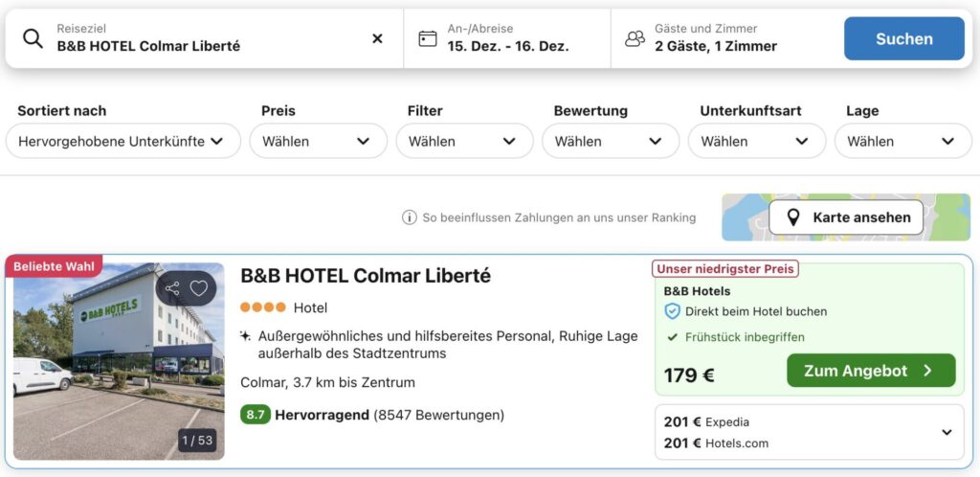The height and width of the screenshot is (477, 980).
Task: Clear the destination field with X
Action: (x=377, y=38)
